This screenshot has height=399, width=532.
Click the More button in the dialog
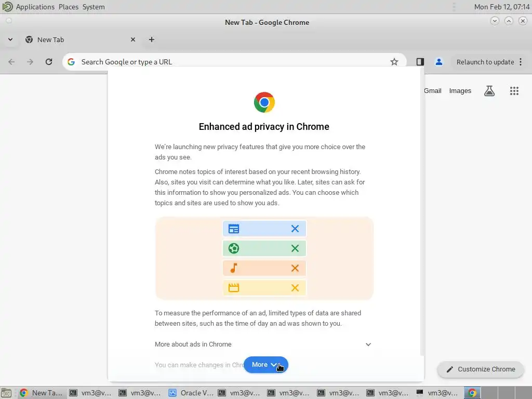[265, 365]
